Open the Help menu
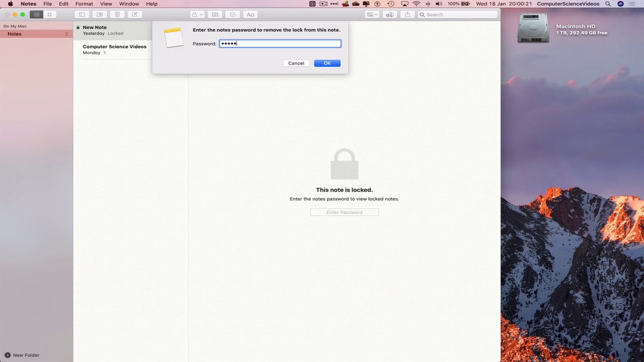 click(x=151, y=4)
